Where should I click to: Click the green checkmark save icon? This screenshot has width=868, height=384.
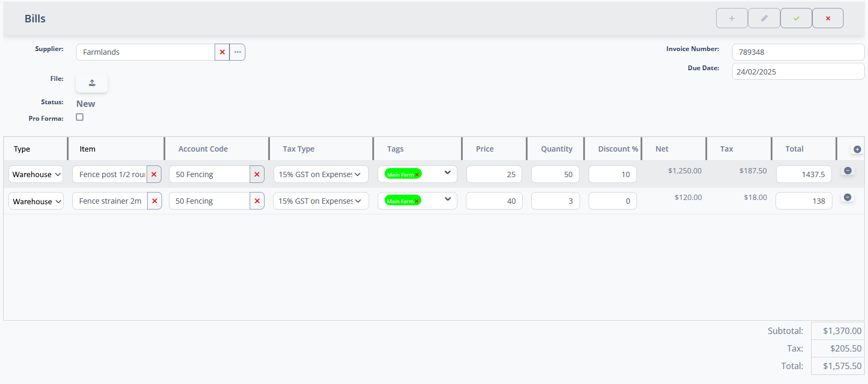[x=796, y=18]
